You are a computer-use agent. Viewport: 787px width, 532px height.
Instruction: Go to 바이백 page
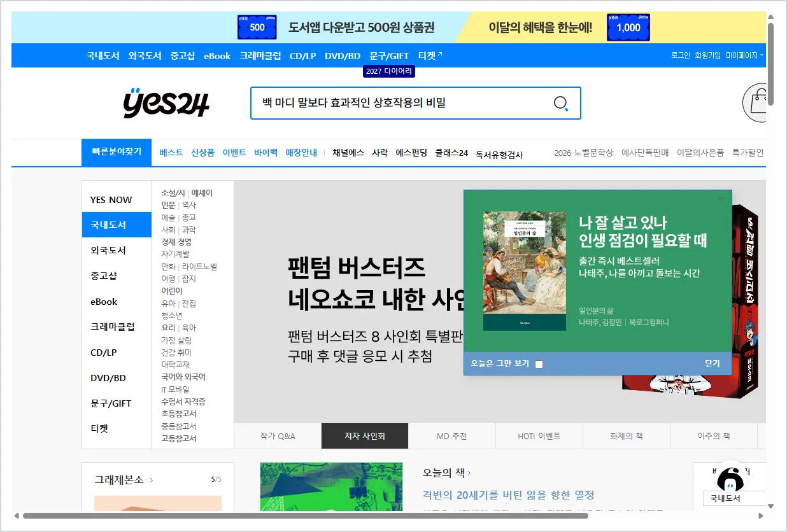(x=266, y=153)
